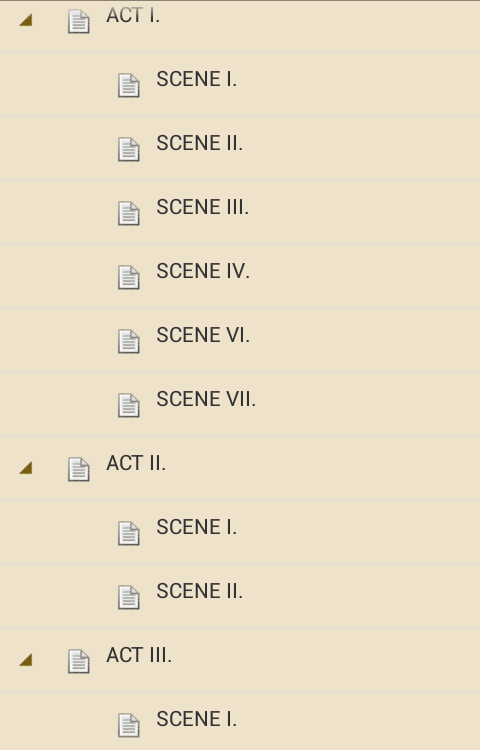Click the document icon beside ACT I.
The image size is (480, 750).
tap(78, 22)
